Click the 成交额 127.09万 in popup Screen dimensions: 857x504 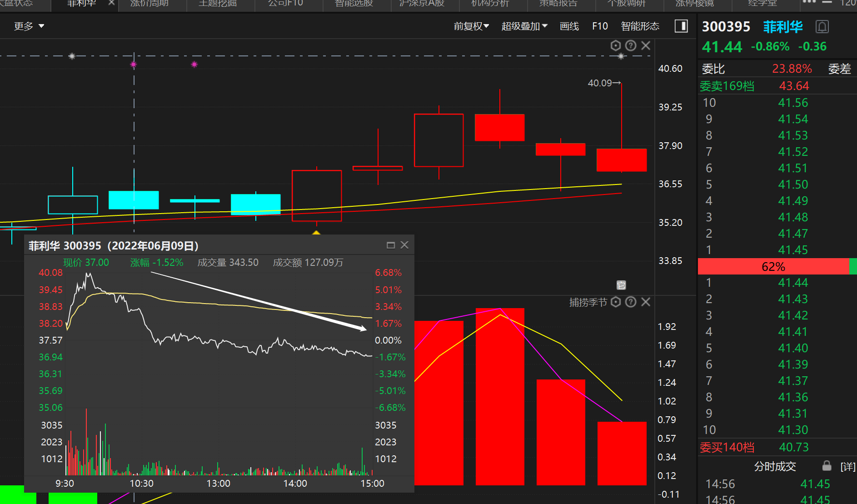(x=308, y=263)
